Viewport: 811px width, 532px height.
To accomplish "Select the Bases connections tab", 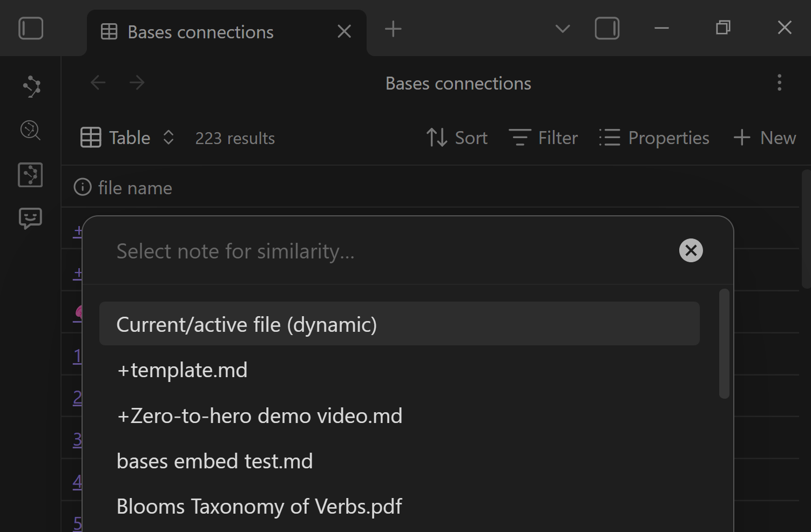I will click(200, 32).
